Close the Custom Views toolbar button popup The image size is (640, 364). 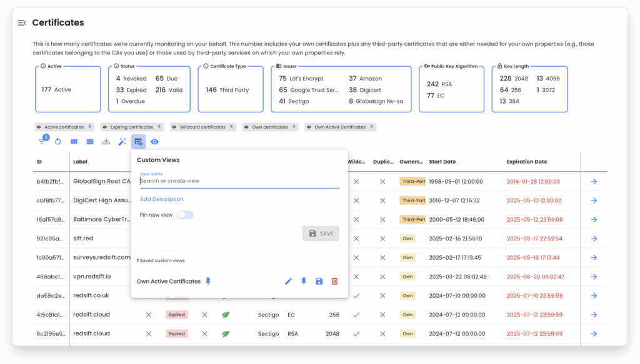point(138,142)
